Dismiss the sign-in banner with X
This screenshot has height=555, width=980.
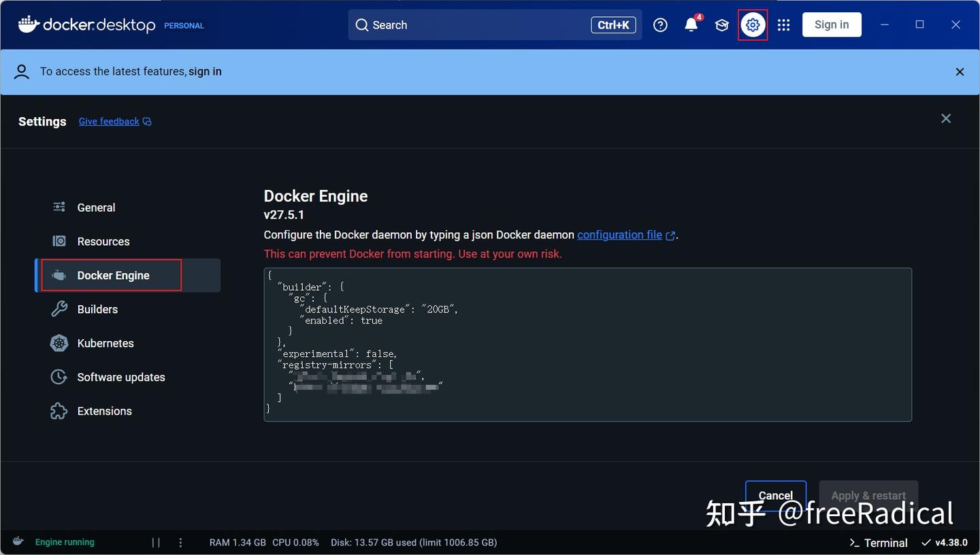pyautogui.click(x=960, y=71)
